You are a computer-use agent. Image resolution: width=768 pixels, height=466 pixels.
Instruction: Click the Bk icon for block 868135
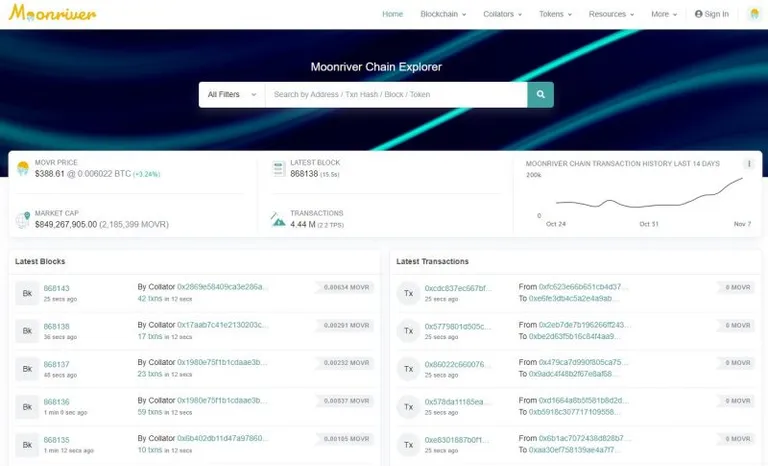tap(27, 445)
